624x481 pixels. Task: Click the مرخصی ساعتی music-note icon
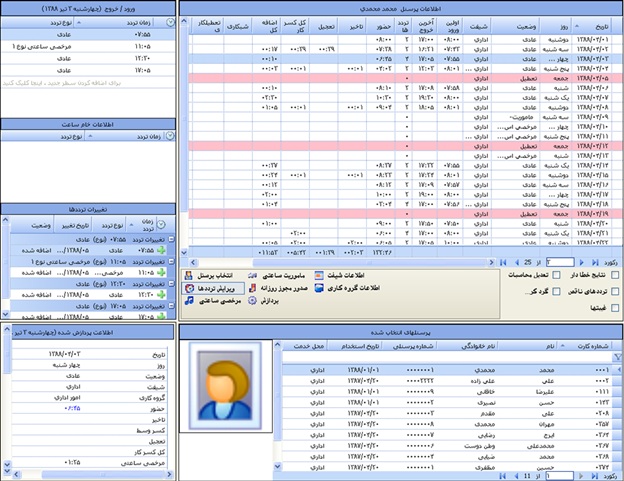coord(189,301)
